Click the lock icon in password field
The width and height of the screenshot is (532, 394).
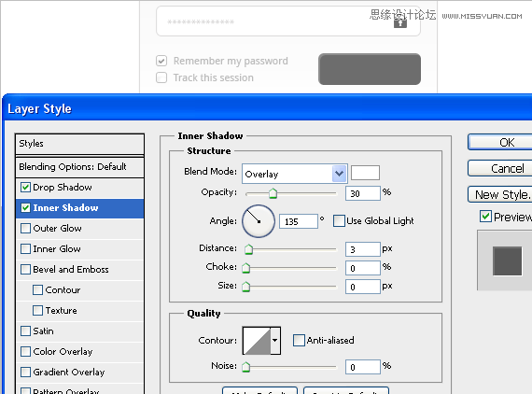click(400, 22)
